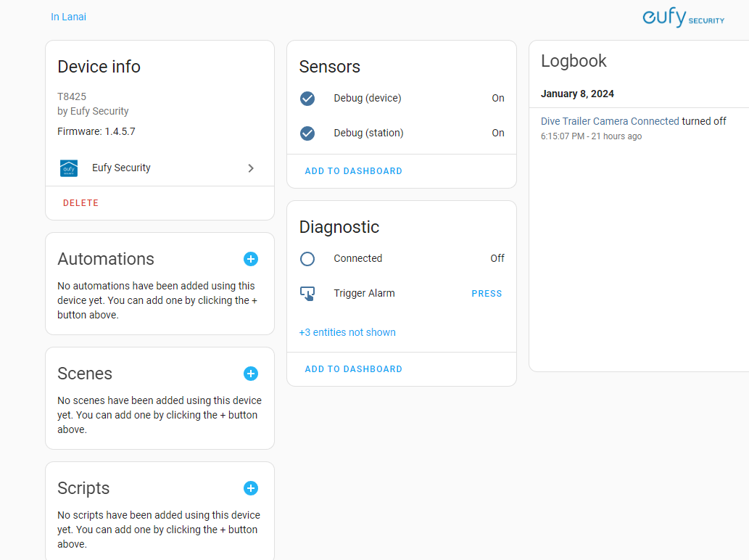749x560 pixels.
Task: Click the On state of Debug (device)
Action: pyautogui.click(x=497, y=98)
